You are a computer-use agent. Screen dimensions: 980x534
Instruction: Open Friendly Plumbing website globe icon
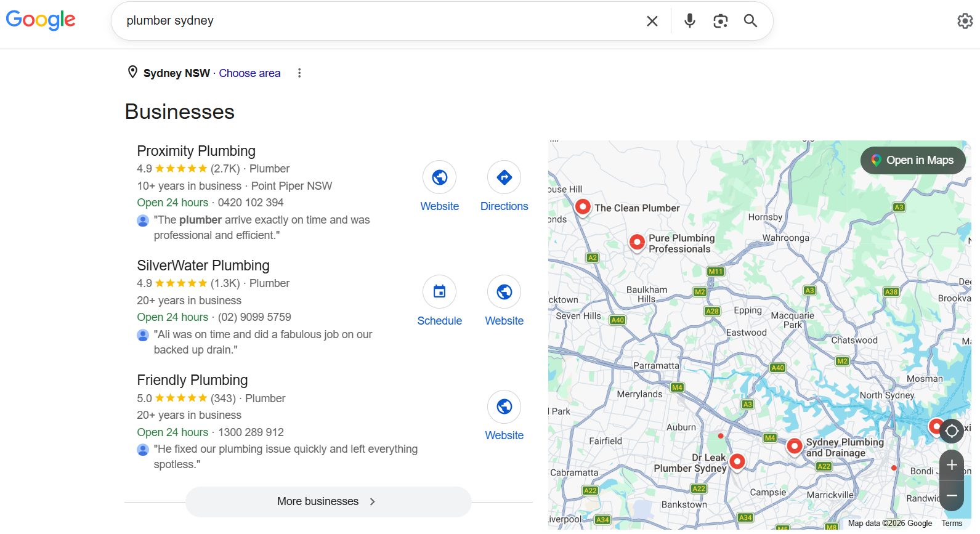pos(504,407)
